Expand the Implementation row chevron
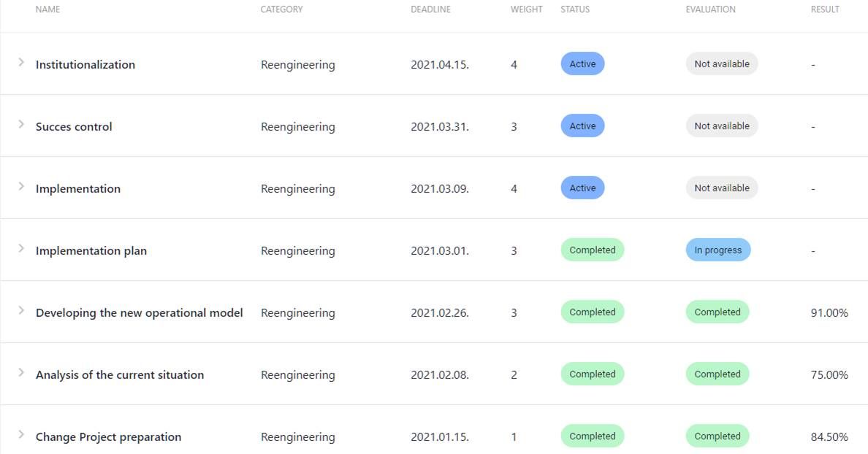 pyautogui.click(x=21, y=187)
